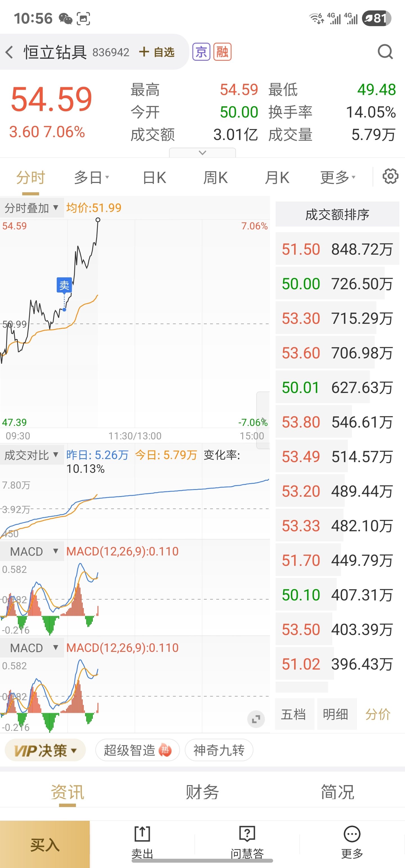Tap the 卖出 share icon
This screenshot has width=405, height=868.
[x=142, y=834]
